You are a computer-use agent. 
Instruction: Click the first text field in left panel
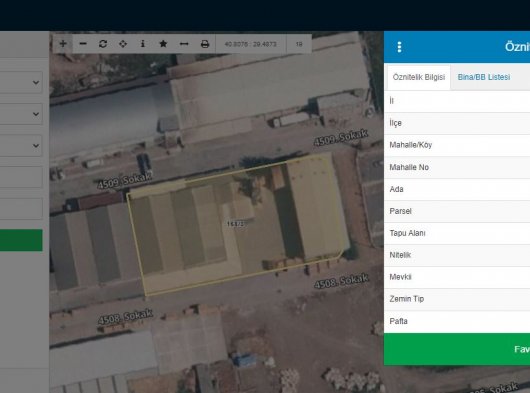(x=21, y=177)
